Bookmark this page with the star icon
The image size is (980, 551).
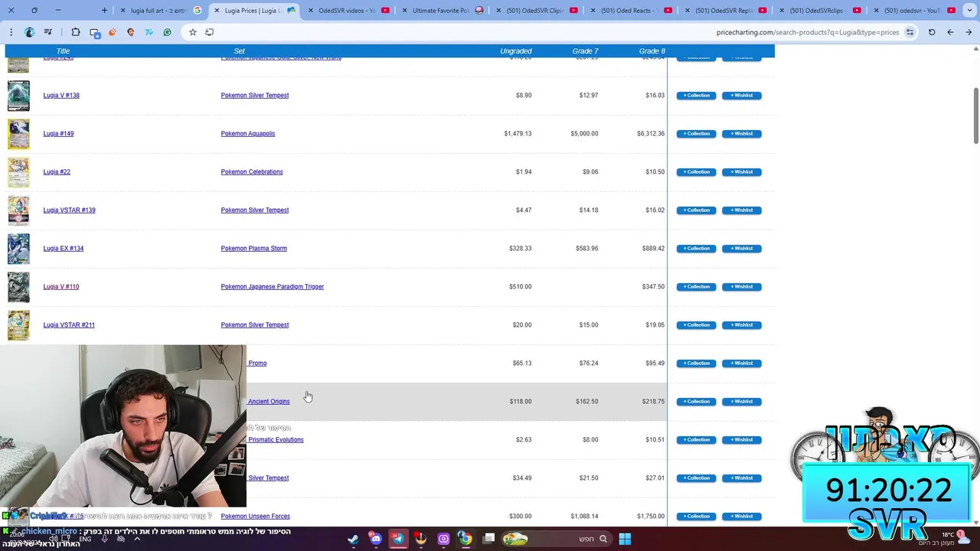tap(193, 32)
